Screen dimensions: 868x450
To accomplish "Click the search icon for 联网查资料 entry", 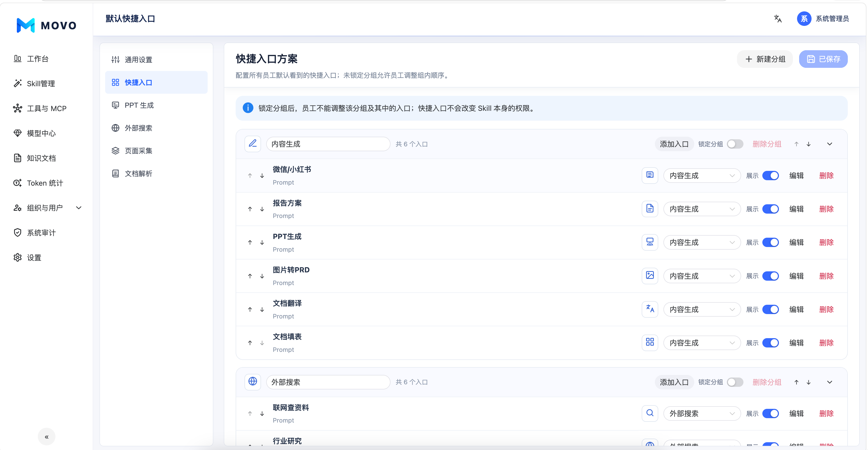I will 650,413.
